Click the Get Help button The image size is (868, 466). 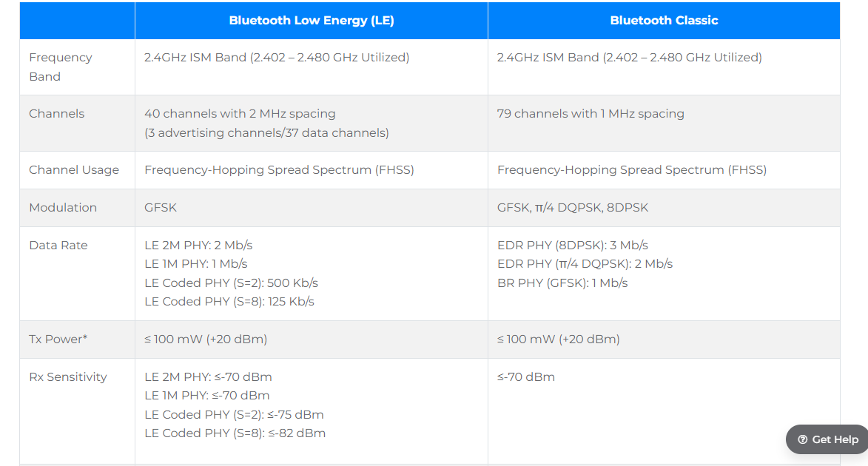pyautogui.click(x=827, y=439)
